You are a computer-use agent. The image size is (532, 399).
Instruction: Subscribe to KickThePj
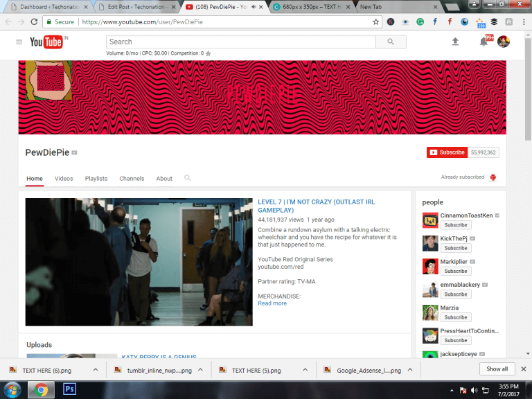pyautogui.click(x=456, y=248)
